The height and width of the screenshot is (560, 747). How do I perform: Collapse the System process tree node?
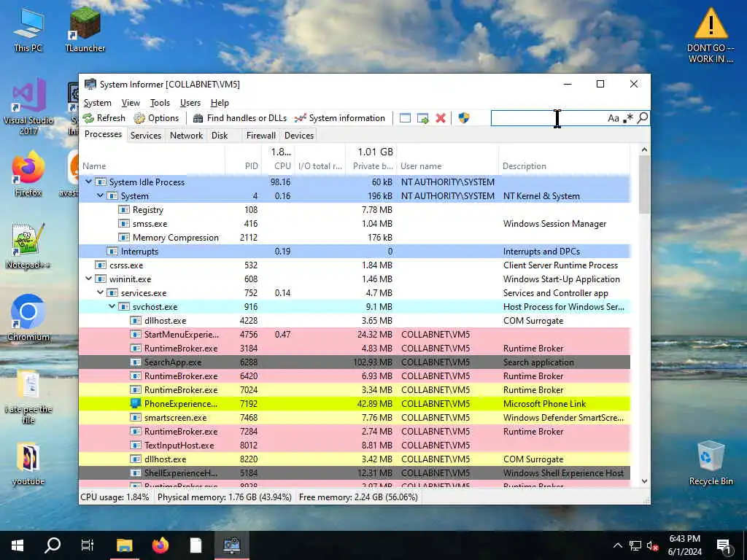click(100, 195)
